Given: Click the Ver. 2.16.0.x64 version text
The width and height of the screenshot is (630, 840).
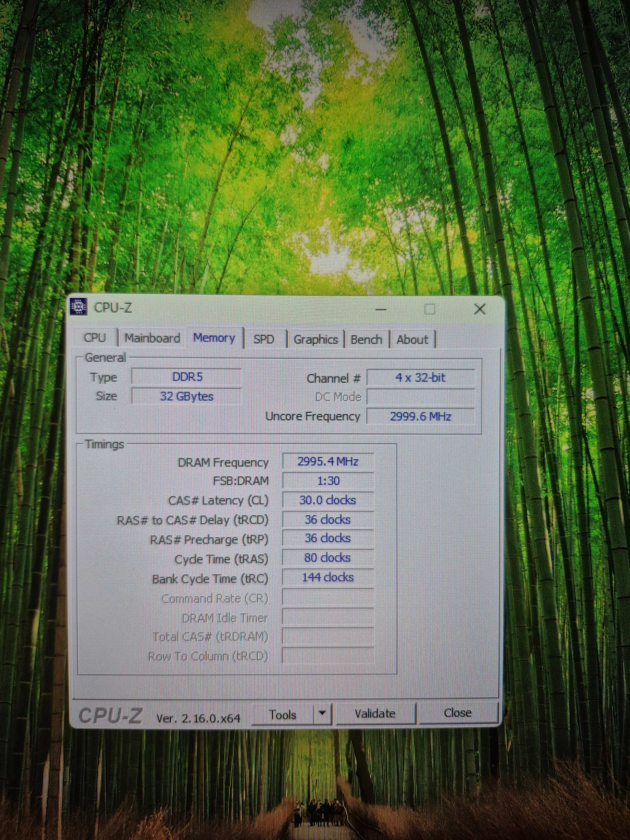Looking at the screenshot, I should click(x=198, y=718).
